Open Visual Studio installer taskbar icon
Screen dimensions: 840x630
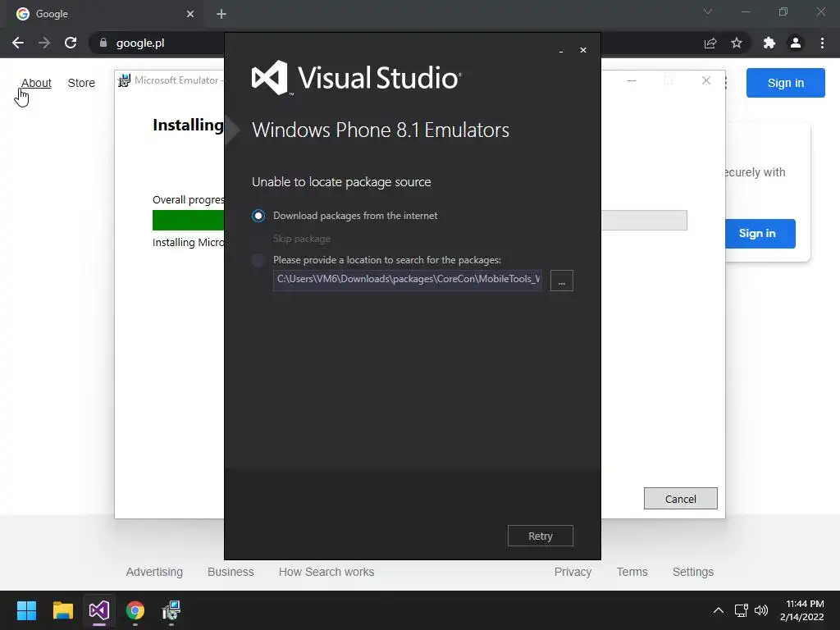pos(99,610)
